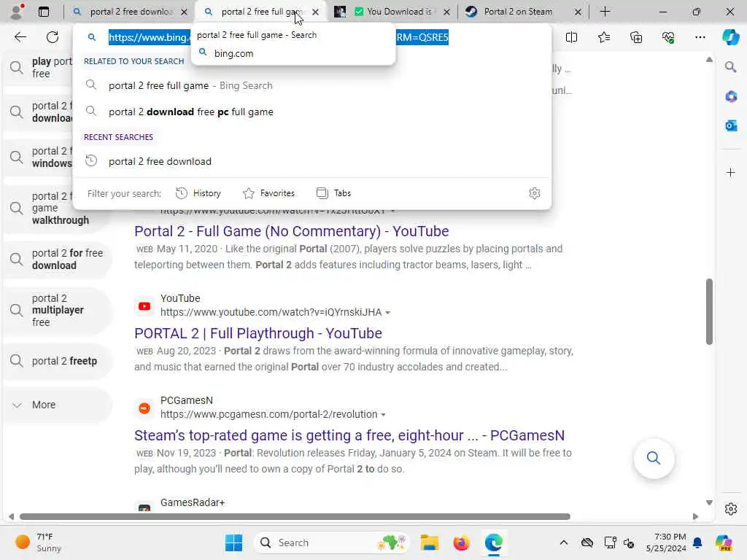Open Edge profile icon
The height and width of the screenshot is (560, 747).
[17, 12]
